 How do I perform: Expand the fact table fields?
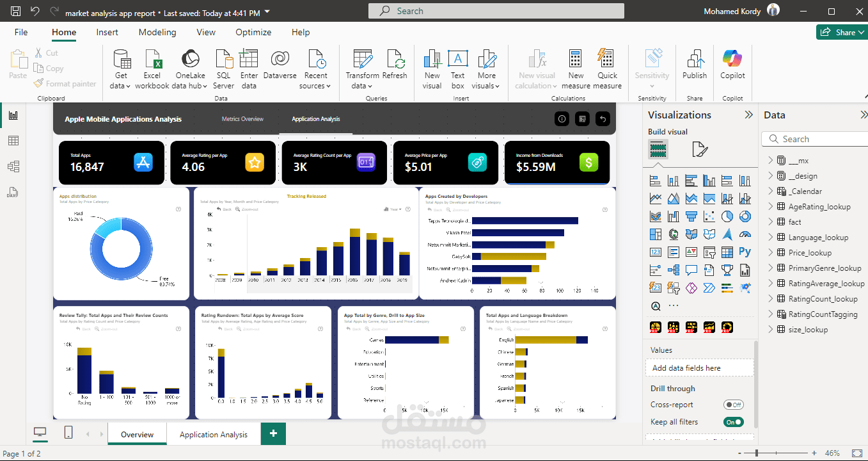coord(771,222)
